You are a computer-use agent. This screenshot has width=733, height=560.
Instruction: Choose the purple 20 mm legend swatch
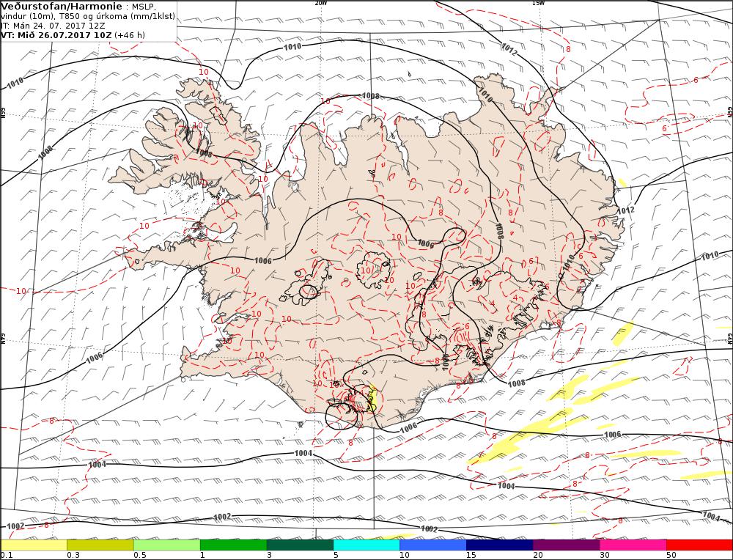click(x=566, y=545)
